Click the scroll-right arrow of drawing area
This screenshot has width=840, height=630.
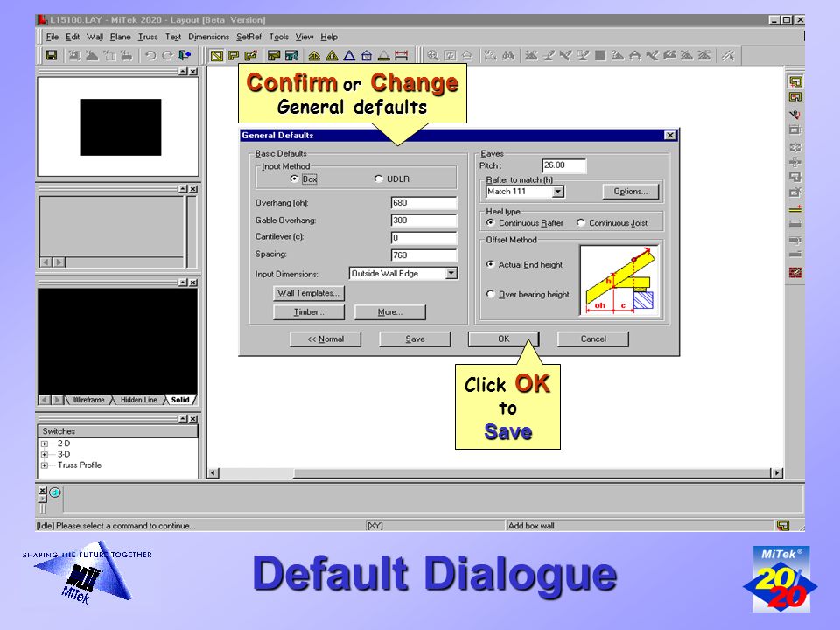tap(777, 473)
